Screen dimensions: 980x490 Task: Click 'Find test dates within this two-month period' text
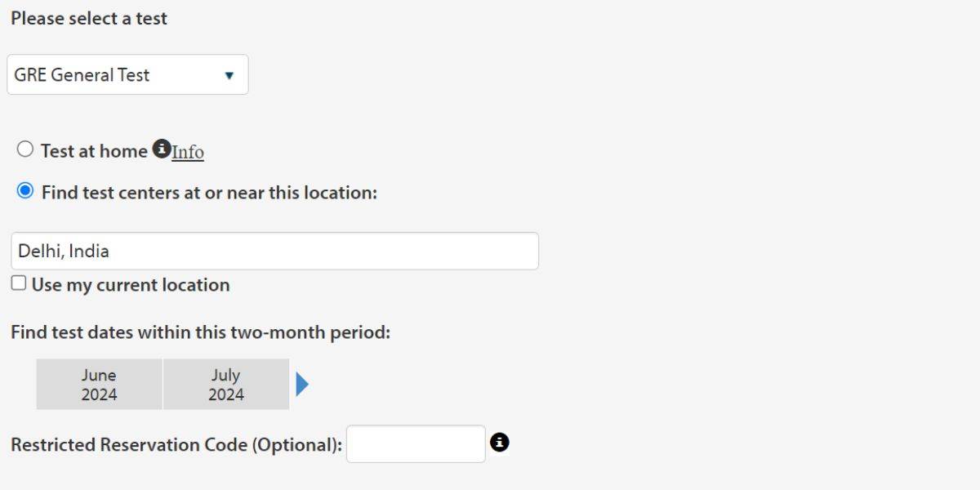(x=200, y=333)
